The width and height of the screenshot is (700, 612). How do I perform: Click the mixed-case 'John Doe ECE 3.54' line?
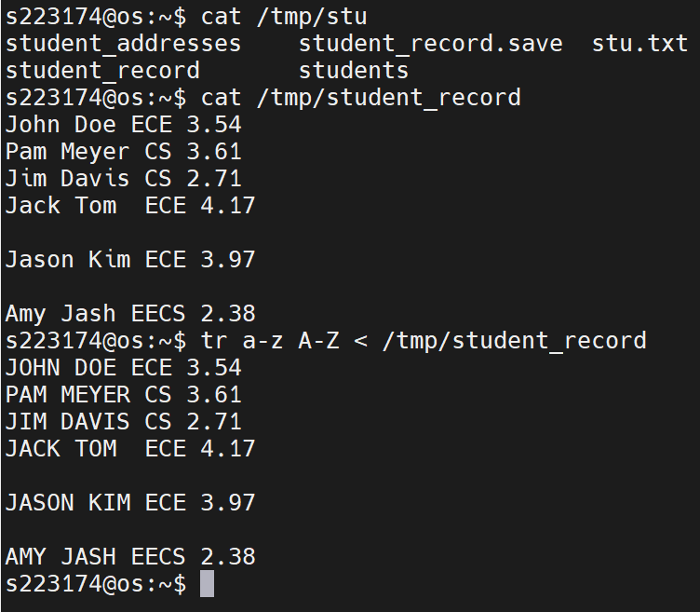tap(123, 125)
